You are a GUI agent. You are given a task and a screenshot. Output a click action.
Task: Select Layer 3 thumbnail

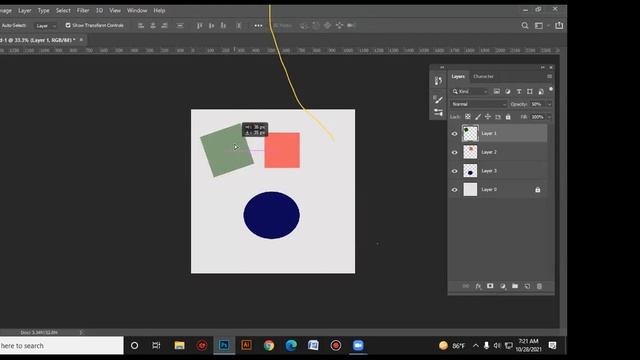click(470, 171)
